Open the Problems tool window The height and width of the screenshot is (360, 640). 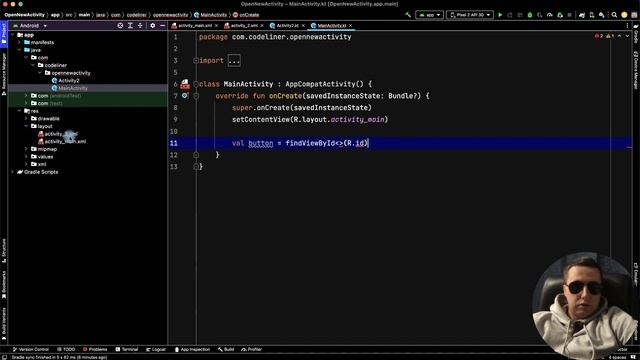pos(95,349)
